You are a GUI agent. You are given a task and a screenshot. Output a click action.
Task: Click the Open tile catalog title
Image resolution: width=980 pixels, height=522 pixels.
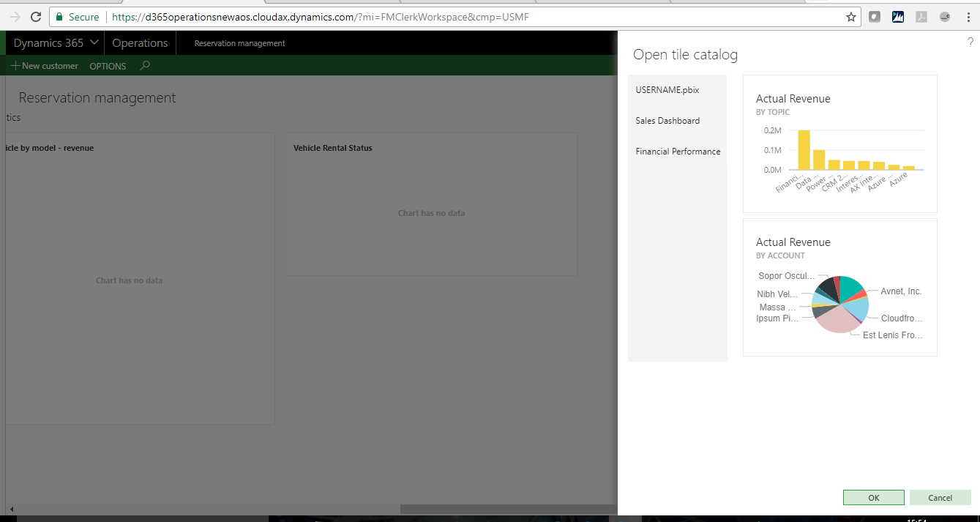pos(685,54)
